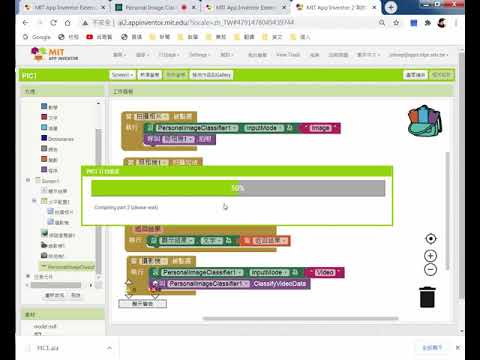The image size is (480, 360).
Task: Open the YouTube bookmark icon
Action: [x=89, y=37]
